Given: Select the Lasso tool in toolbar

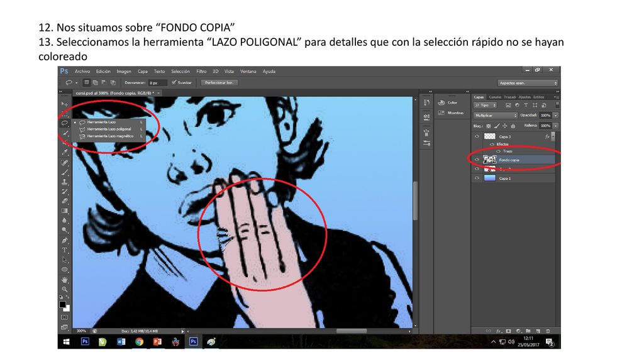Looking at the screenshot, I should (x=65, y=123).
